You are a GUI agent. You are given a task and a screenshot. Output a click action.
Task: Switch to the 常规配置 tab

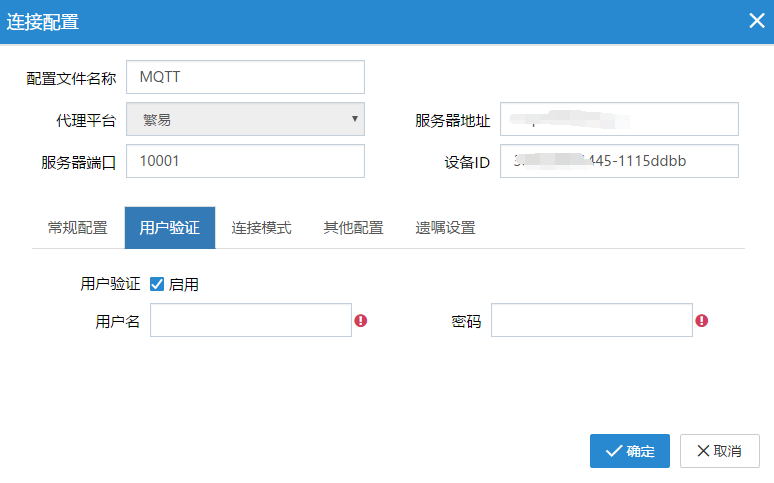coord(77,228)
